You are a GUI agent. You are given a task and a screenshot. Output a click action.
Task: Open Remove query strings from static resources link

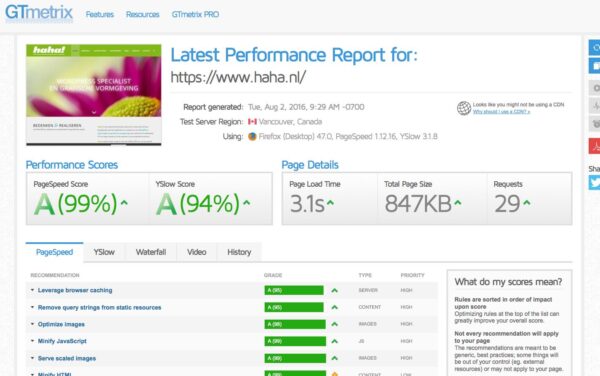[x=99, y=307]
